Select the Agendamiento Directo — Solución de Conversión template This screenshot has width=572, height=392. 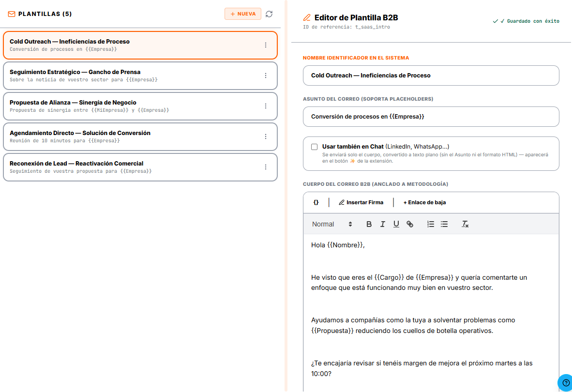tap(140, 136)
